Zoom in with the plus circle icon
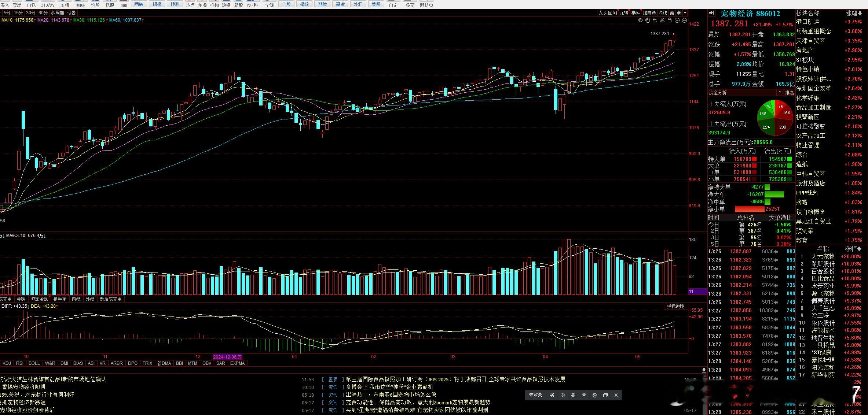The image size is (868, 415). (677, 21)
